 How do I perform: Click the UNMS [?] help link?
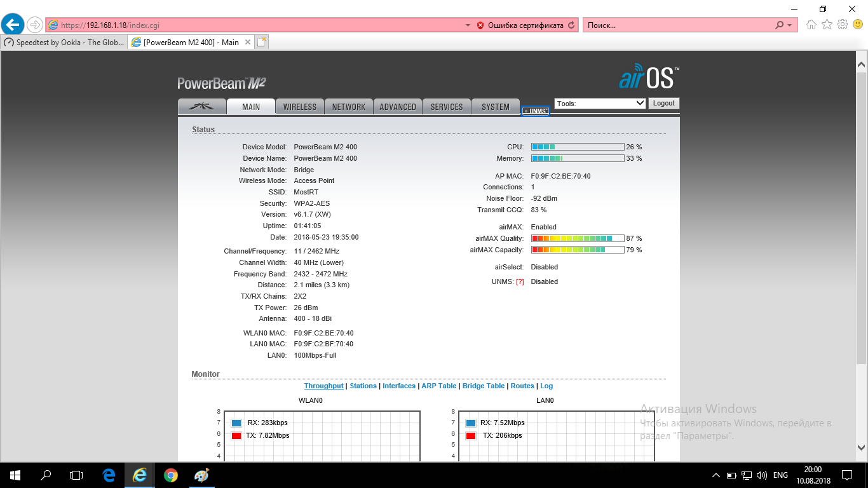[x=520, y=281]
